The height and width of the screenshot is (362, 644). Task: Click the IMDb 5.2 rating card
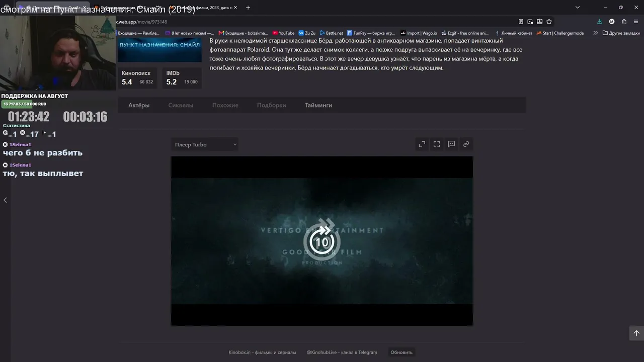[182, 78]
